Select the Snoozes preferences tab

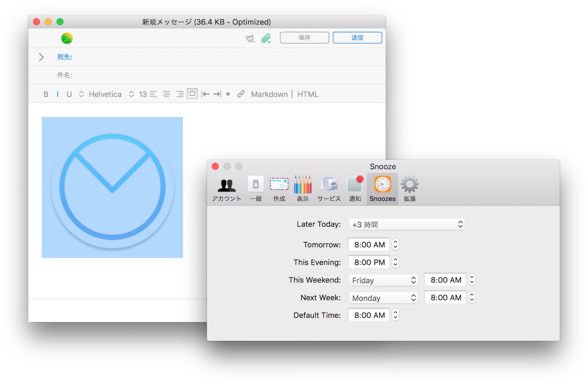click(383, 189)
